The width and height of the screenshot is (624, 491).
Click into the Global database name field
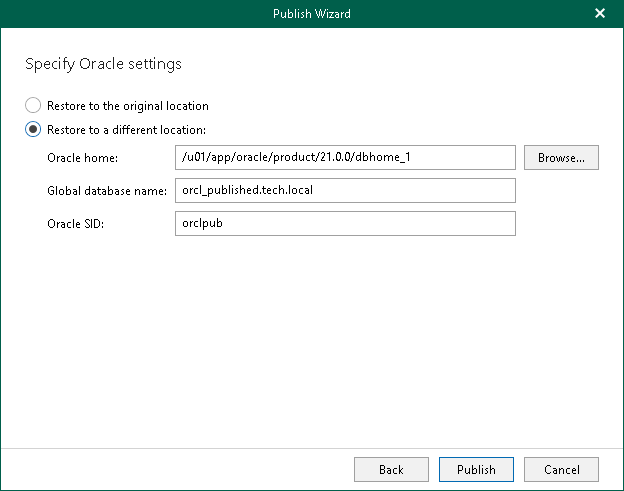(x=344, y=190)
